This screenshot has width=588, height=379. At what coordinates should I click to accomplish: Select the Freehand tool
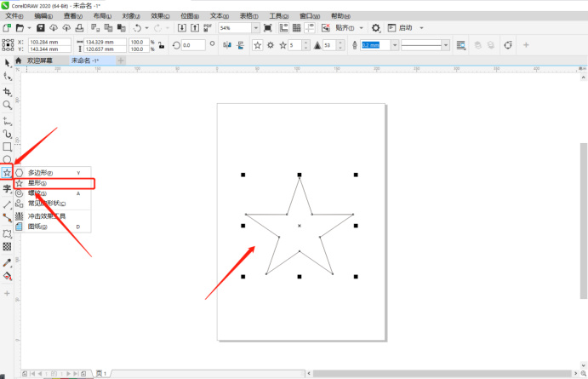(x=7, y=121)
